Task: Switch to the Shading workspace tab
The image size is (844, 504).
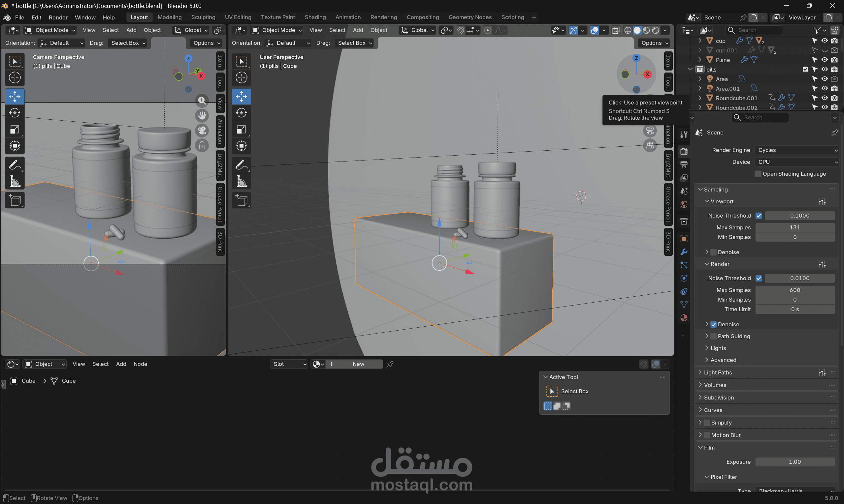Action: pos(315,17)
